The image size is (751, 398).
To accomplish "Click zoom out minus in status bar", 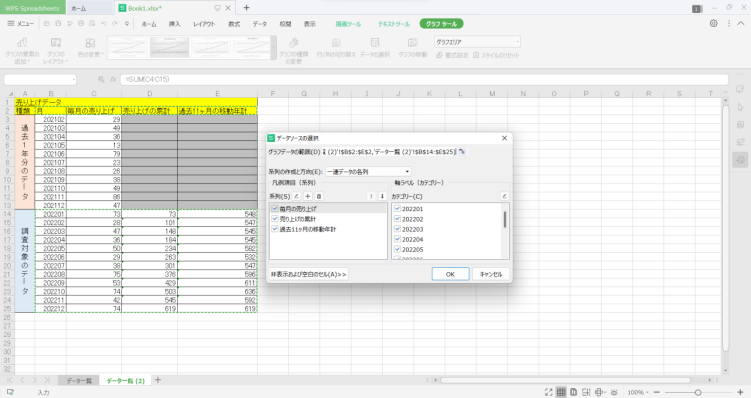I will 656,392.
